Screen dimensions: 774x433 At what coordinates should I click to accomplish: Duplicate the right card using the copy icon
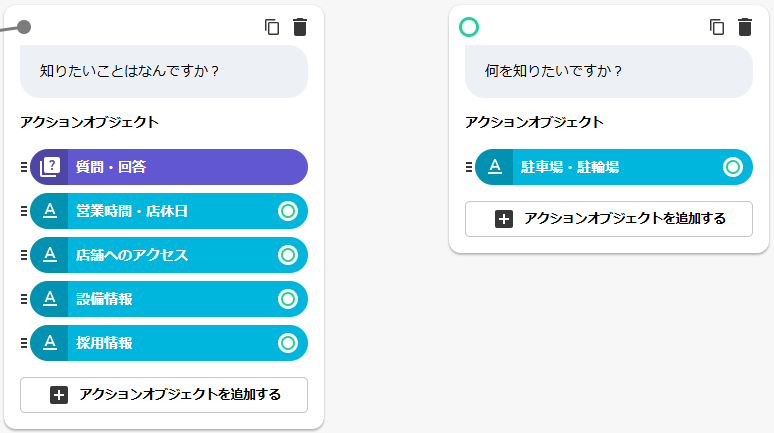(x=717, y=28)
